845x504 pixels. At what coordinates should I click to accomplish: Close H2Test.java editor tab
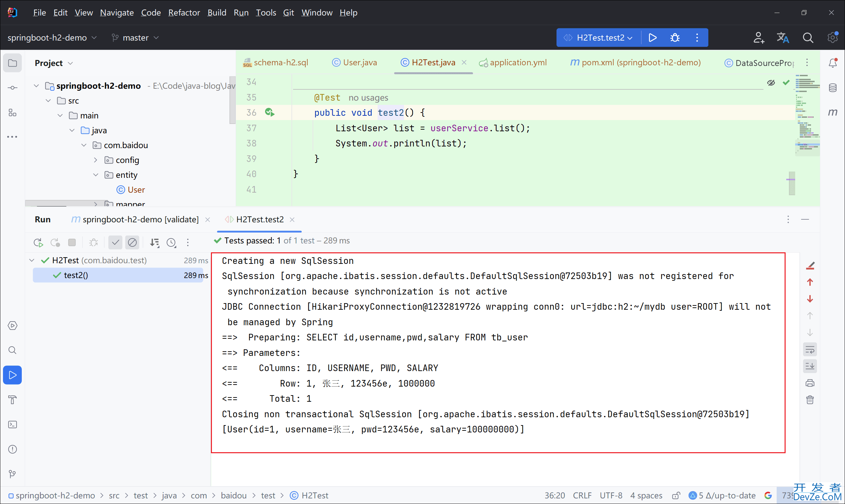coord(464,62)
